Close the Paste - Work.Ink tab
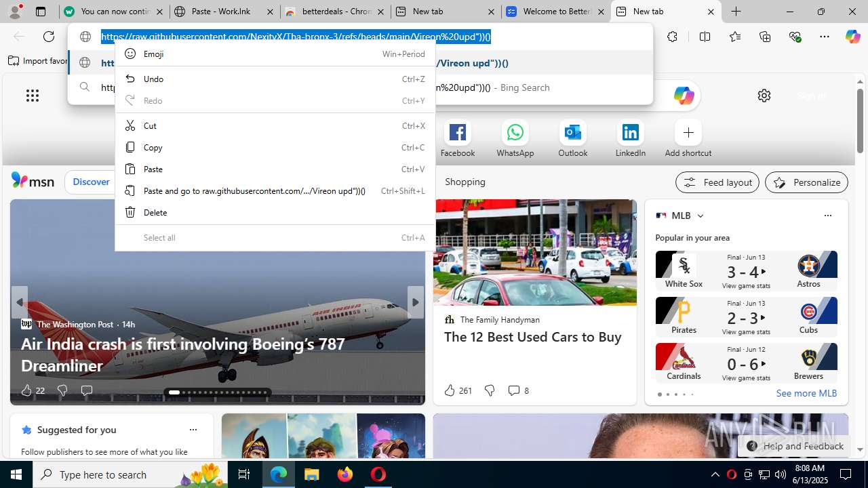This screenshot has height=488, width=868. (269, 12)
